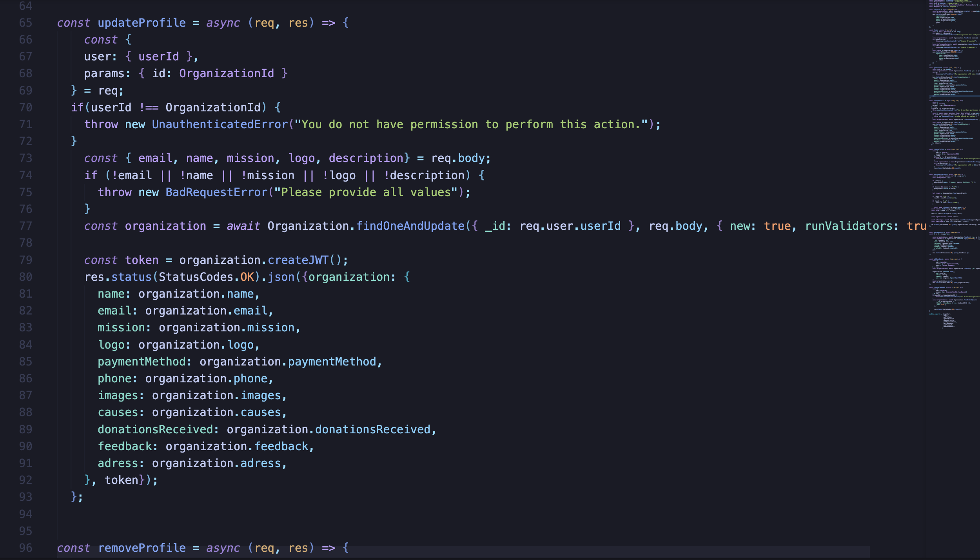Click the donationsReceived property key
This screenshot has width=980, height=560.
point(155,429)
